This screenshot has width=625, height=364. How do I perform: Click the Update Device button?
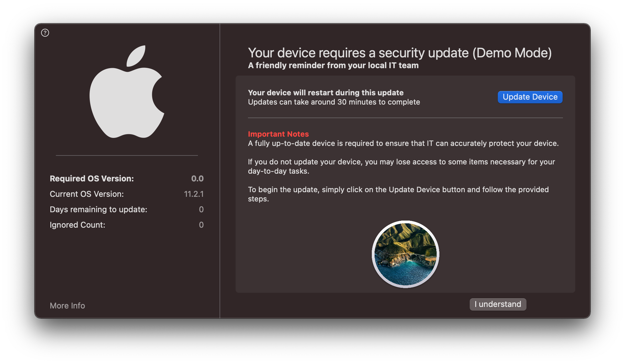click(x=530, y=97)
